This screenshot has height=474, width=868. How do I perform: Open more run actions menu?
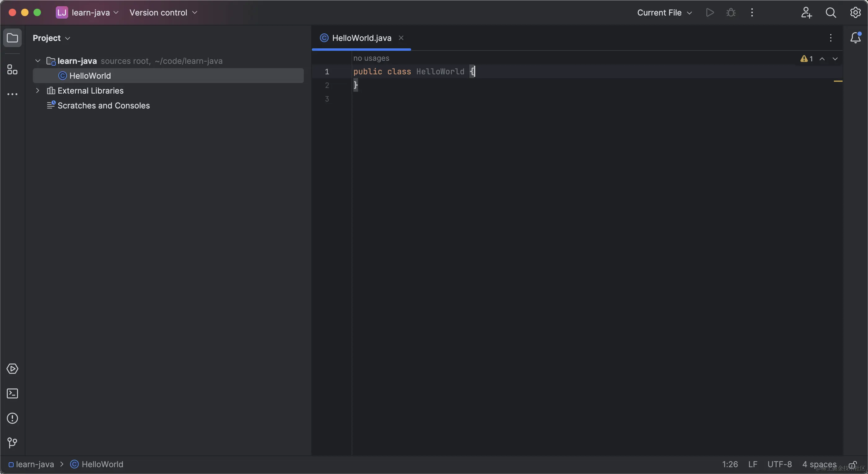point(752,13)
